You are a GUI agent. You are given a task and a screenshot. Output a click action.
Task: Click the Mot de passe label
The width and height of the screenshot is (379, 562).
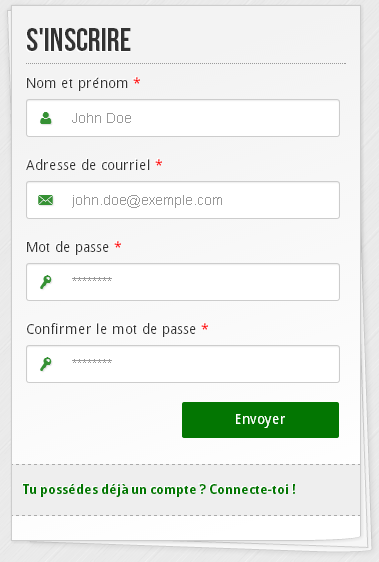pyautogui.click(x=67, y=247)
